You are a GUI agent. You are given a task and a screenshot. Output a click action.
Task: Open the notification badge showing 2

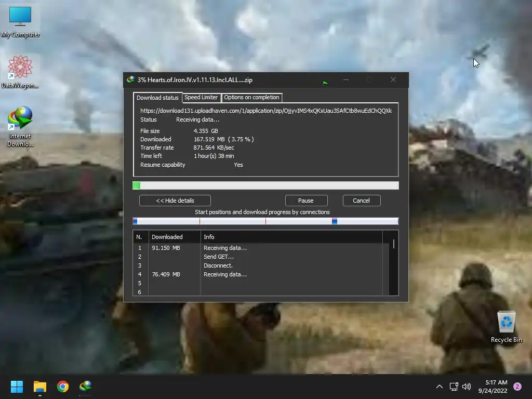pos(517,387)
